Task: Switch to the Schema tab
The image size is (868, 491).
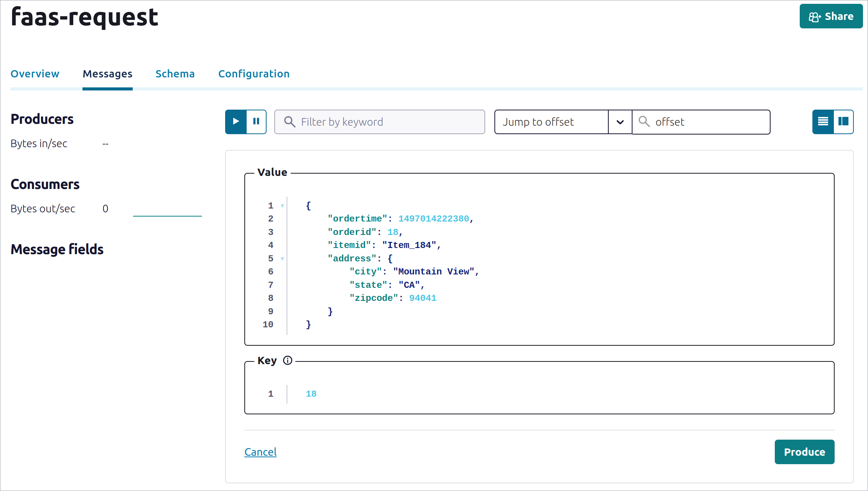Action: [x=175, y=73]
